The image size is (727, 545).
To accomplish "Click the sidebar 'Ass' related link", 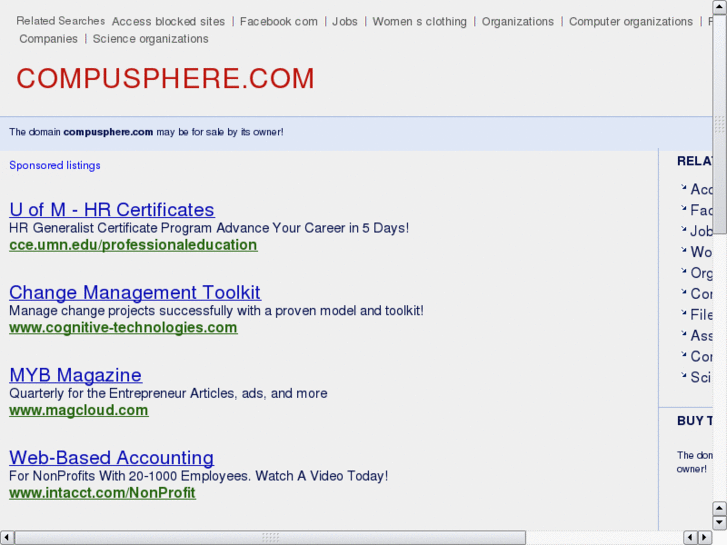I will point(701,335).
